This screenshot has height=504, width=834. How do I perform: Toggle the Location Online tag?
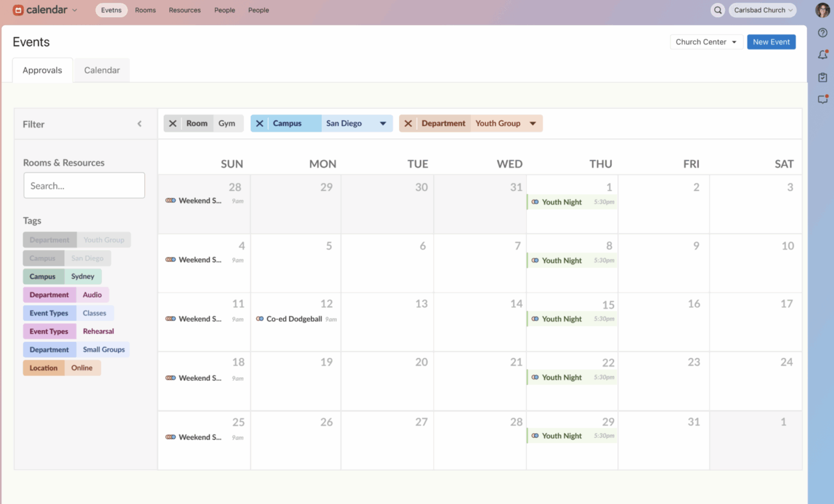(62, 368)
